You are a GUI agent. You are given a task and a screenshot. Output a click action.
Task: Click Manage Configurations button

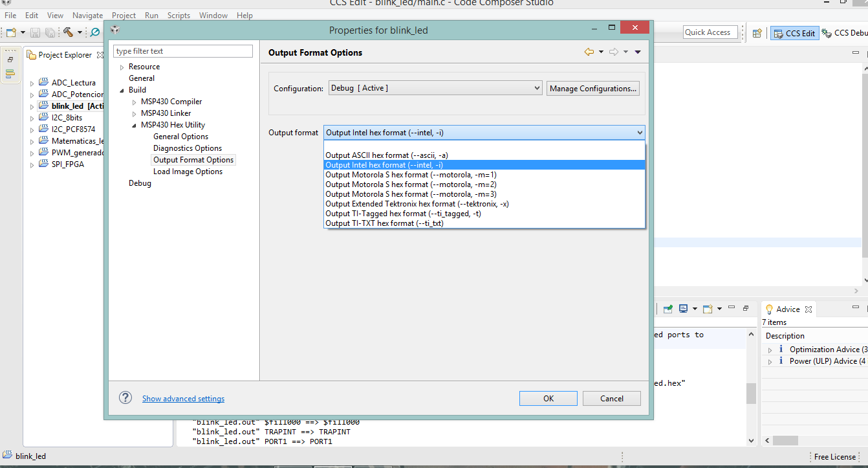tap(593, 89)
